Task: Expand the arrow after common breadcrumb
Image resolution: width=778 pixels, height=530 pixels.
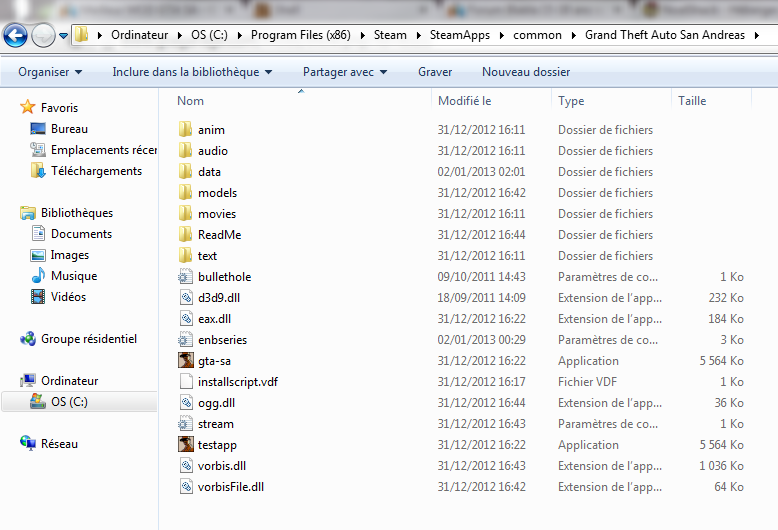Action: pyautogui.click(x=574, y=35)
